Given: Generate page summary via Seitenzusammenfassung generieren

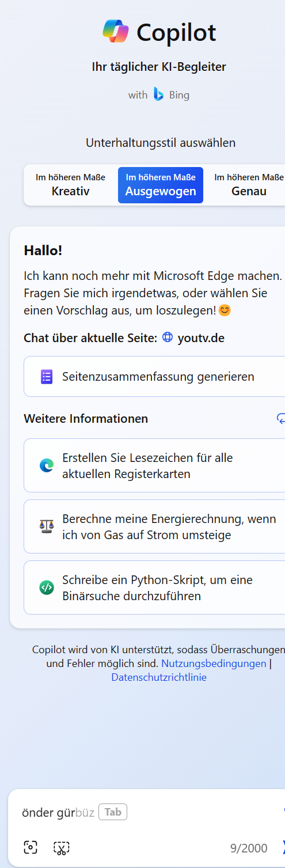Looking at the screenshot, I should [154, 377].
